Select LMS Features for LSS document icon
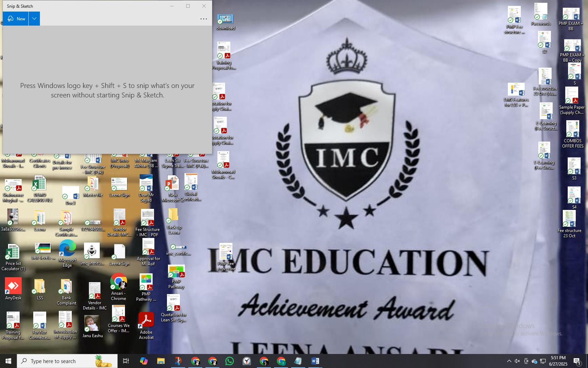 (x=516, y=95)
